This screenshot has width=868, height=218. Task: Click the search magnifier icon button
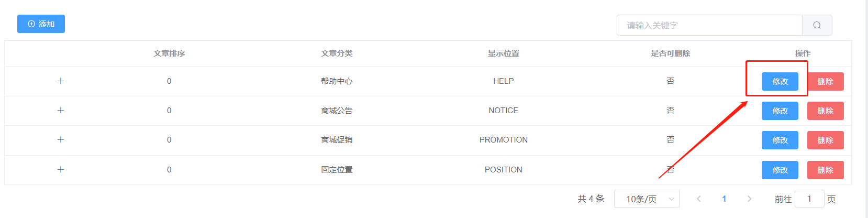pyautogui.click(x=817, y=25)
